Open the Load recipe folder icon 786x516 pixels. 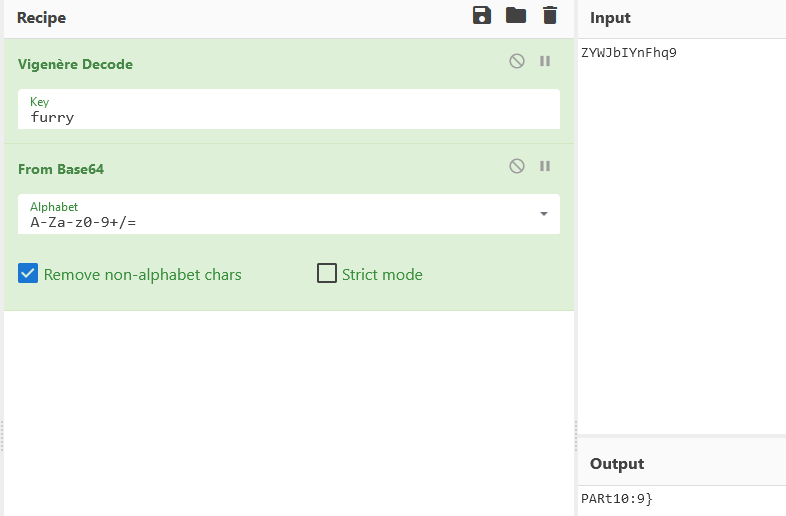pos(516,16)
